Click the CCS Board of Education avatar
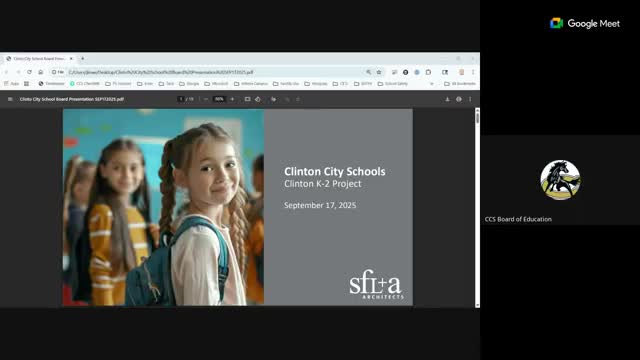This screenshot has height=360, width=640. (x=560, y=180)
